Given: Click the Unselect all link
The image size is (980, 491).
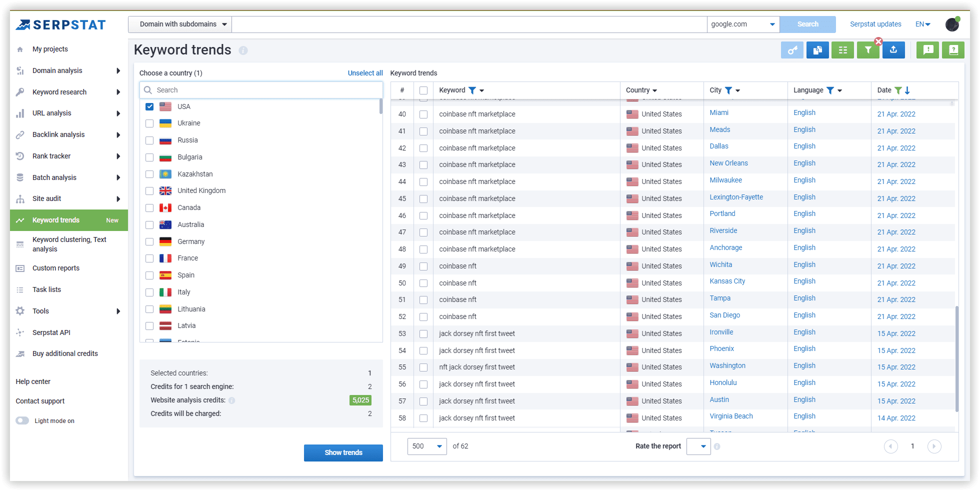Looking at the screenshot, I should coord(365,73).
